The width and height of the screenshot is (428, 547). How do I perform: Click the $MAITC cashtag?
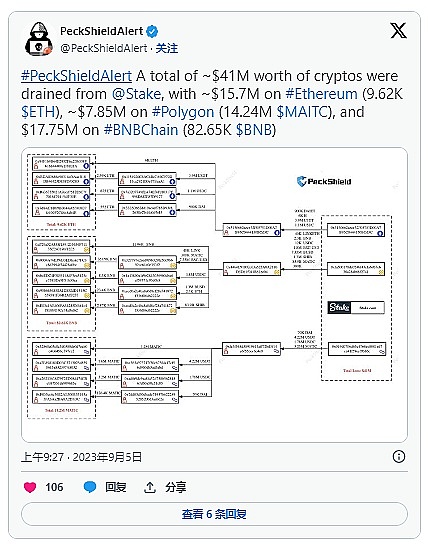pyautogui.click(x=303, y=112)
